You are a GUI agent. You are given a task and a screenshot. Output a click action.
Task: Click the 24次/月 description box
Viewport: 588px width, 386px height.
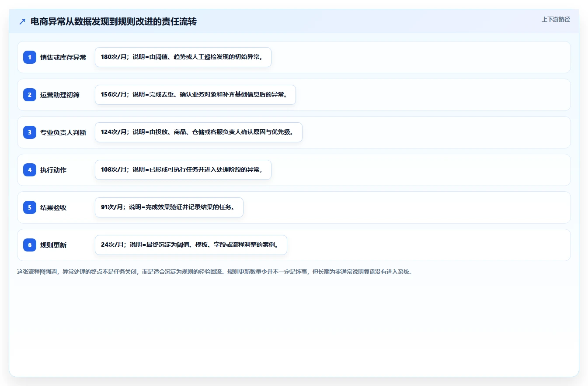point(191,245)
